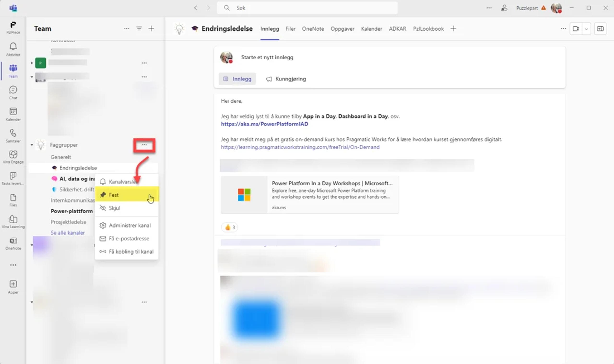
Task: Switch post type to Kunngjøring
Action: (x=286, y=79)
